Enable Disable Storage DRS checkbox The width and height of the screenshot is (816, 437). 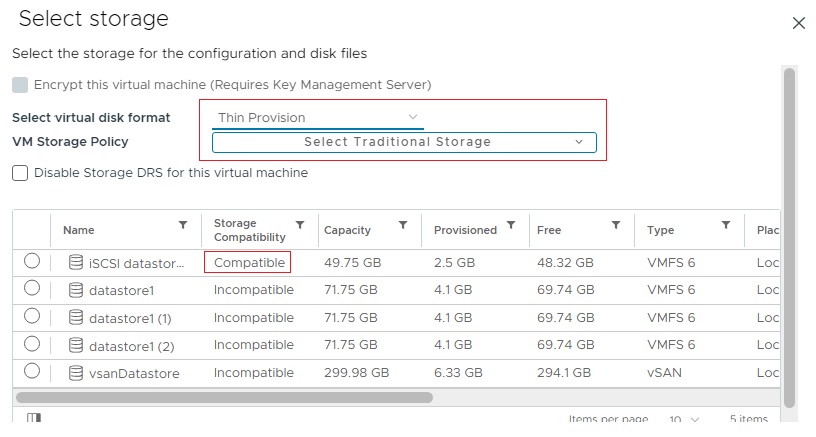click(x=20, y=173)
